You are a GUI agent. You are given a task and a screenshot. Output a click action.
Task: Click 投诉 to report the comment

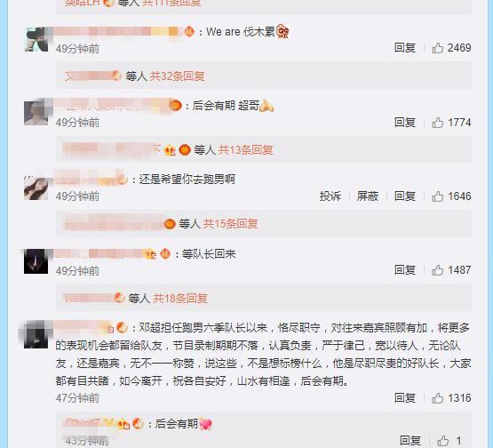click(330, 196)
